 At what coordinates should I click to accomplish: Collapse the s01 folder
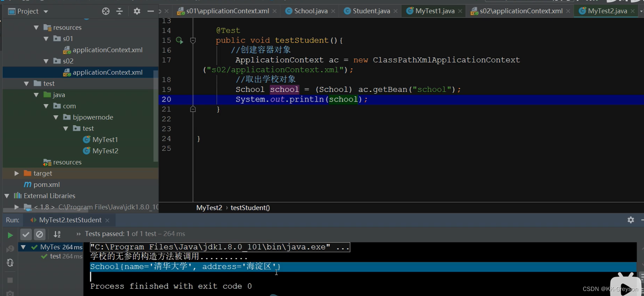46,39
